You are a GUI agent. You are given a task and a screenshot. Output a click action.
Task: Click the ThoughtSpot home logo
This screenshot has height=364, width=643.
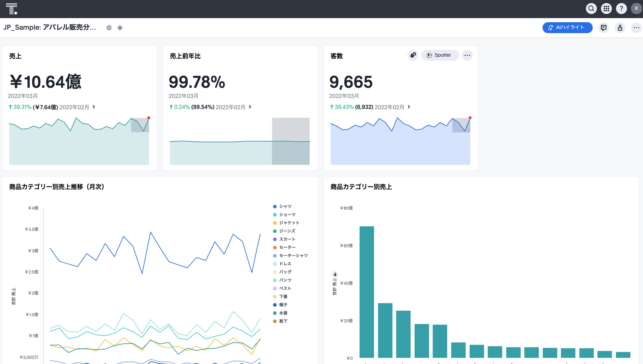[x=11, y=9]
